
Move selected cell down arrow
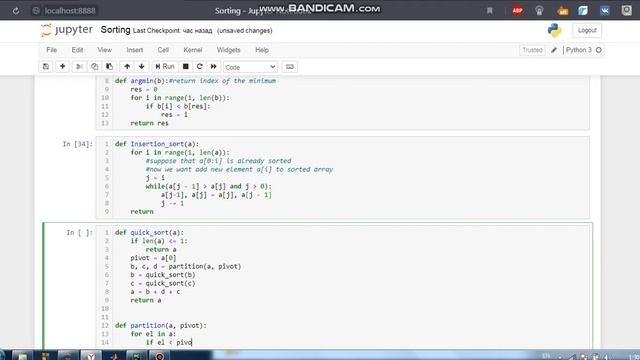pyautogui.click(x=142, y=67)
